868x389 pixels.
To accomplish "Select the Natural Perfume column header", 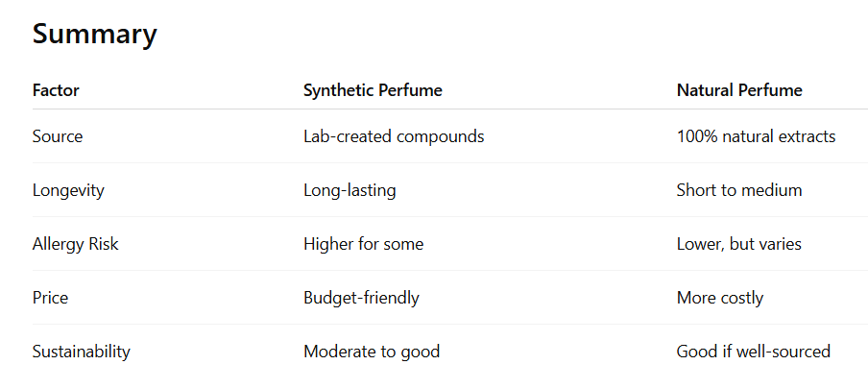I will pos(739,90).
